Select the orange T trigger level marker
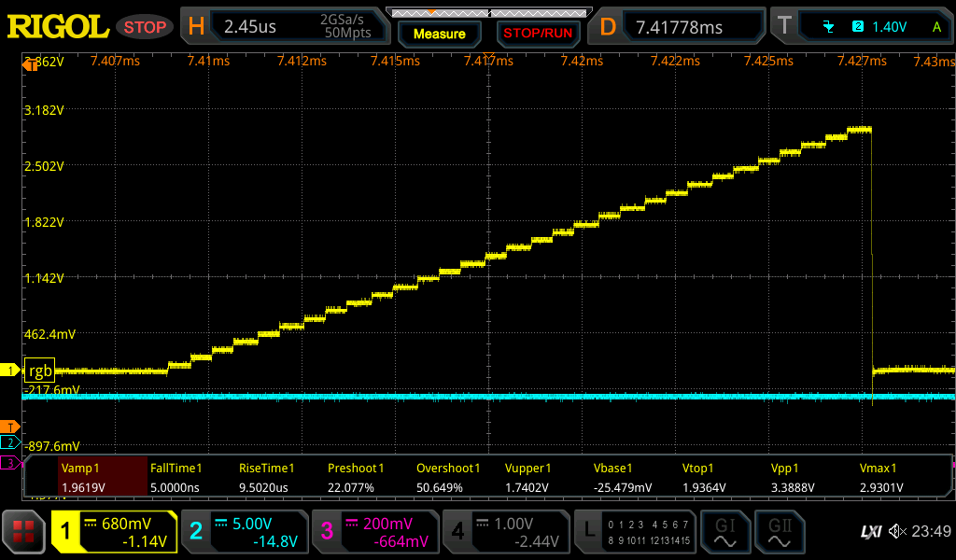This screenshot has width=956, height=560. click(x=9, y=427)
